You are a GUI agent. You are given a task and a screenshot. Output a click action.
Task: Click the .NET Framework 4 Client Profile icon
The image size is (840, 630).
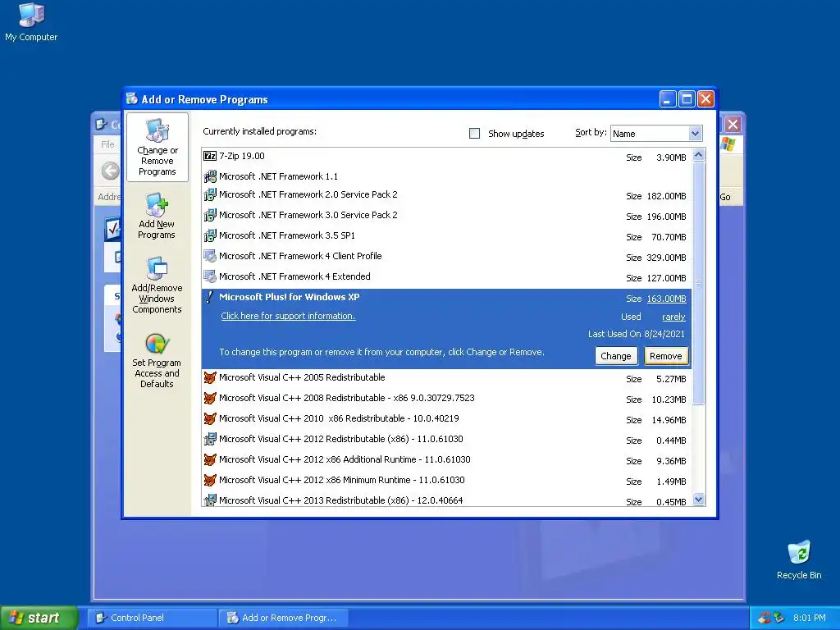pyautogui.click(x=210, y=256)
